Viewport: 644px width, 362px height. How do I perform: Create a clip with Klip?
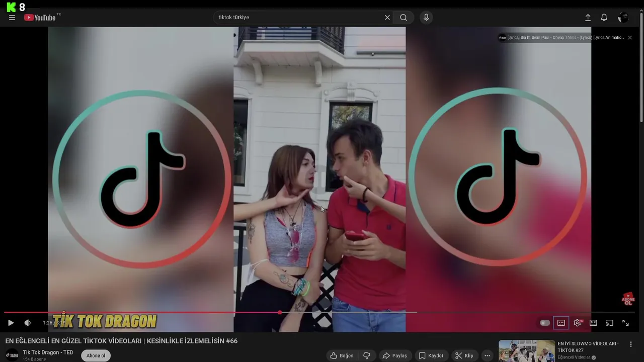(x=464, y=355)
